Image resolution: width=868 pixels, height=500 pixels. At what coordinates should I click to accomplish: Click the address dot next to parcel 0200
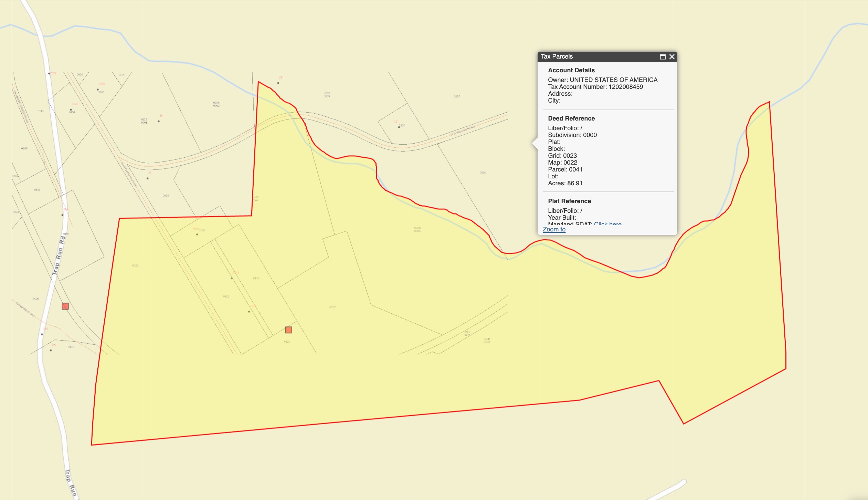[x=399, y=127]
